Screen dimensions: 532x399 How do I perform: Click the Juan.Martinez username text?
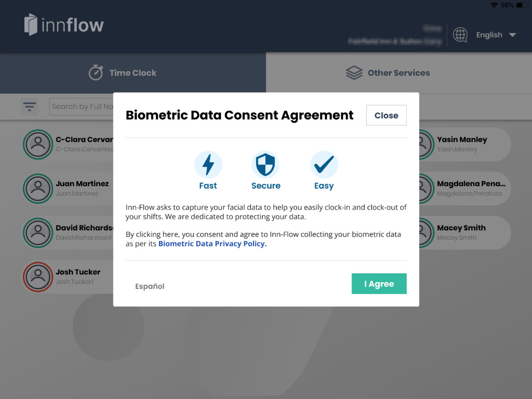[x=77, y=194]
